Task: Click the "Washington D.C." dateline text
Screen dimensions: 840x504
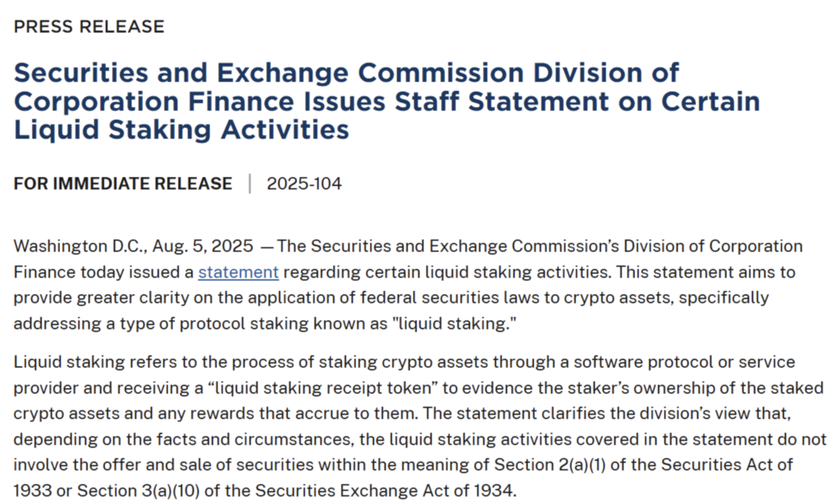Action: tap(80, 246)
